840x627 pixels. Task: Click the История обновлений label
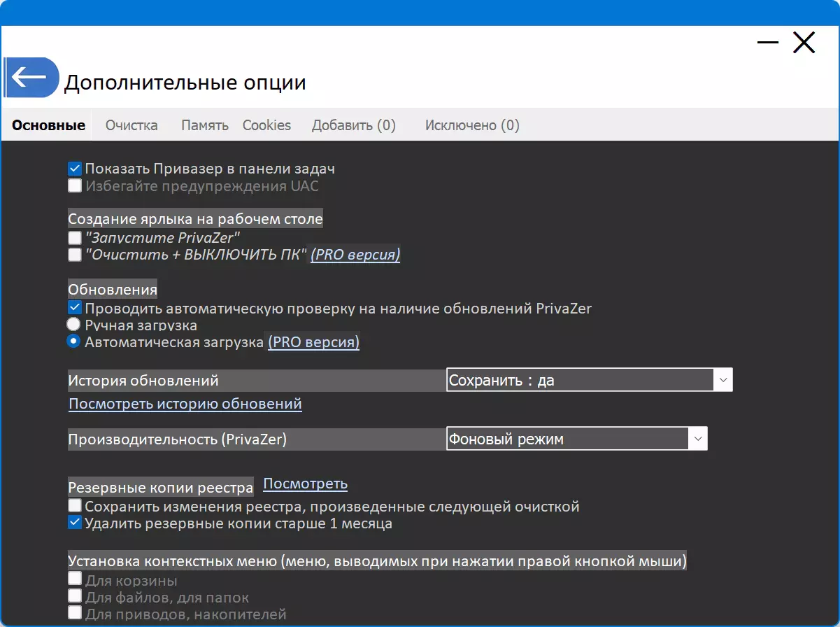click(143, 381)
